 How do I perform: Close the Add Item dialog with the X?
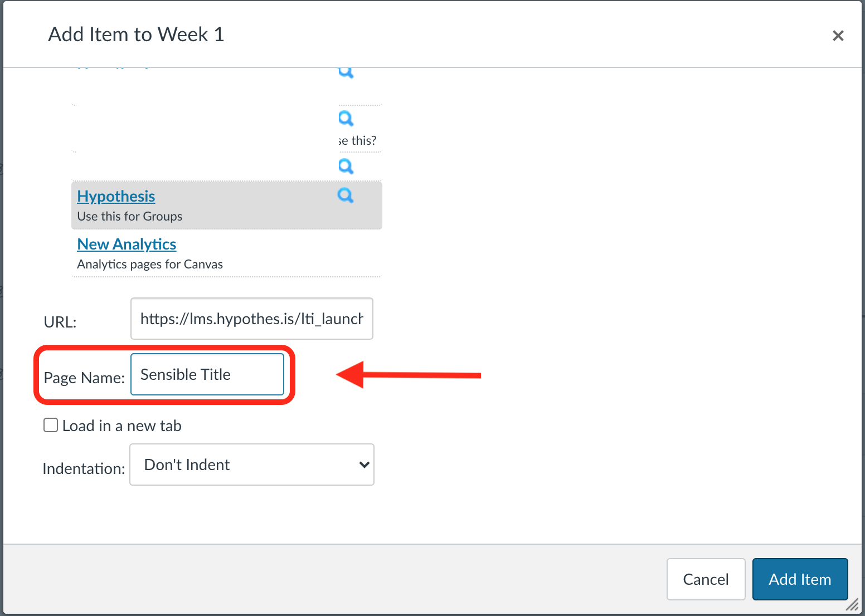[x=838, y=35]
